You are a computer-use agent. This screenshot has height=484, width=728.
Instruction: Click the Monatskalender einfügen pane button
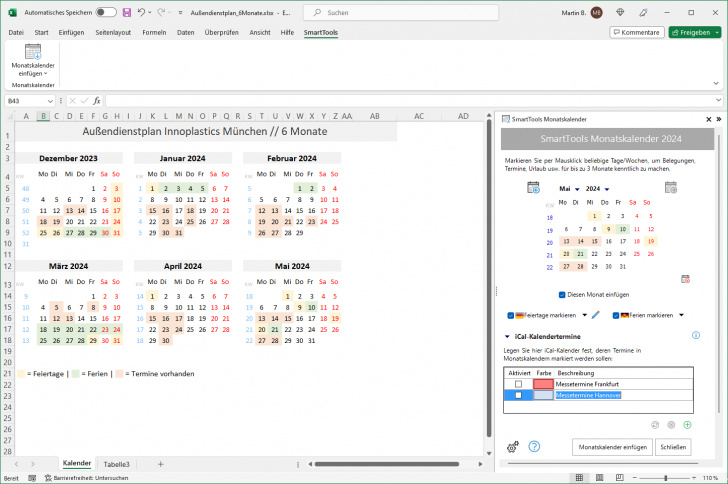point(610,447)
